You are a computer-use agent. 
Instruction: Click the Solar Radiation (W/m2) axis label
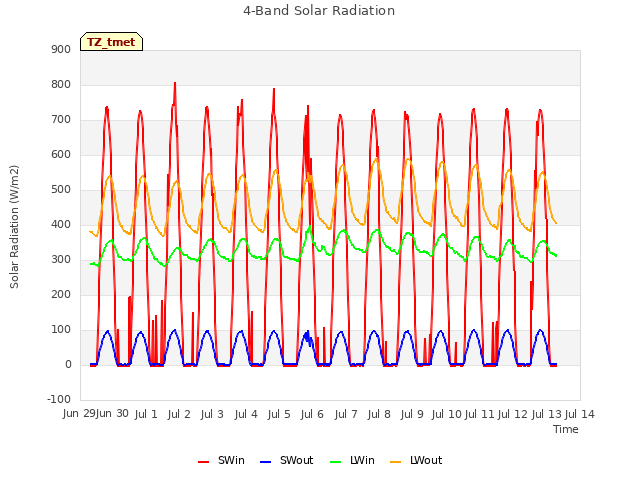click(x=14, y=227)
